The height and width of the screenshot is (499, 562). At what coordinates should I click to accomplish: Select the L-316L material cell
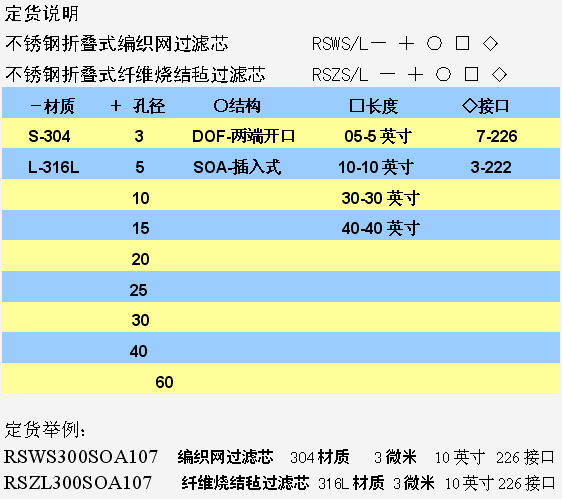(x=53, y=167)
